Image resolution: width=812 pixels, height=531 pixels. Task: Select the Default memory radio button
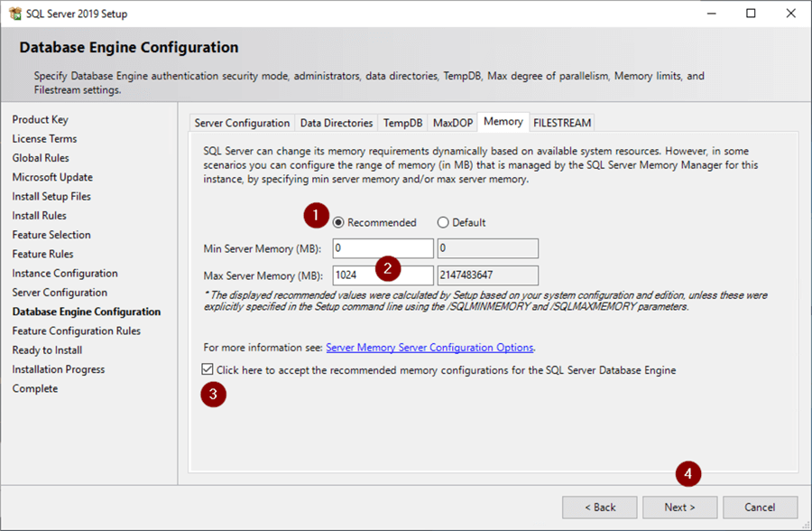(x=443, y=223)
